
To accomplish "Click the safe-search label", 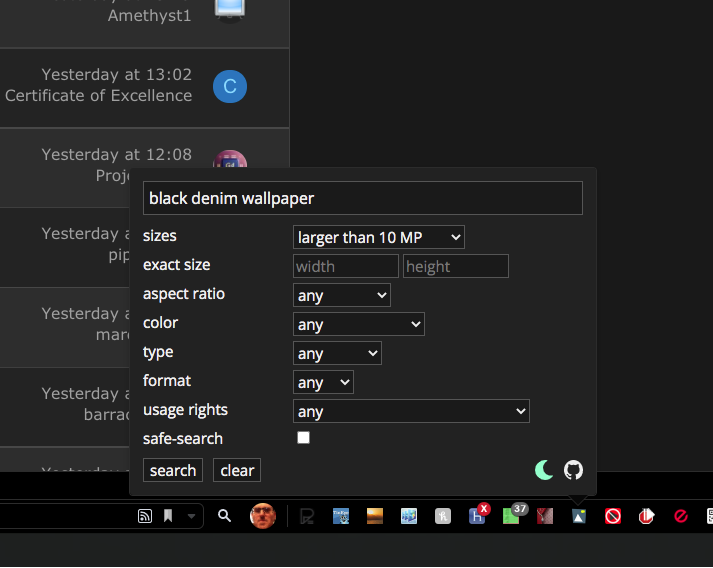I will pyautogui.click(x=183, y=439).
